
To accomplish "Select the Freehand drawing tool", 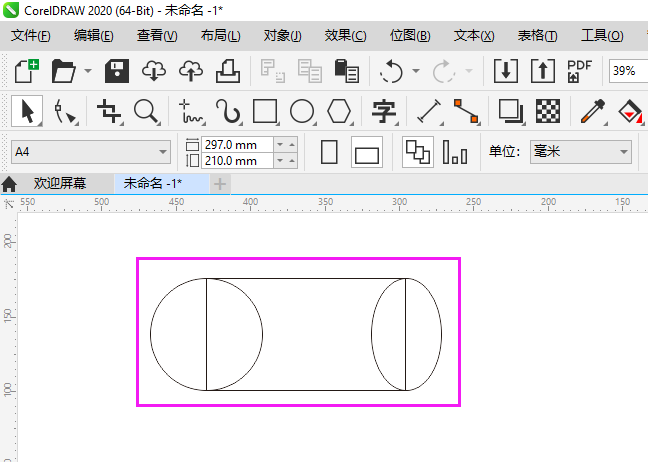I will (x=191, y=112).
